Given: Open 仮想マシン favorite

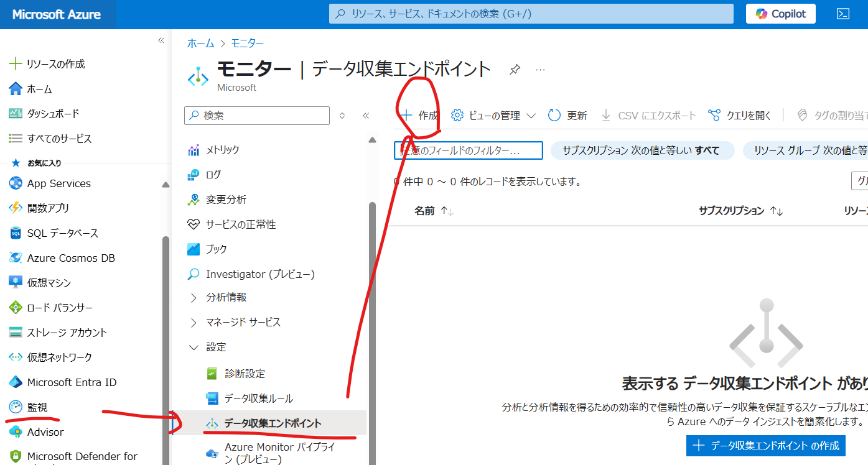Looking at the screenshot, I should 40,283.
